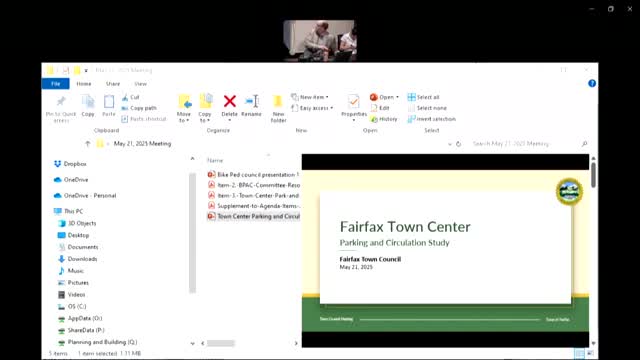Select Town Center Parking and Circul file
This screenshot has height=360, width=640.
pyautogui.click(x=253, y=216)
